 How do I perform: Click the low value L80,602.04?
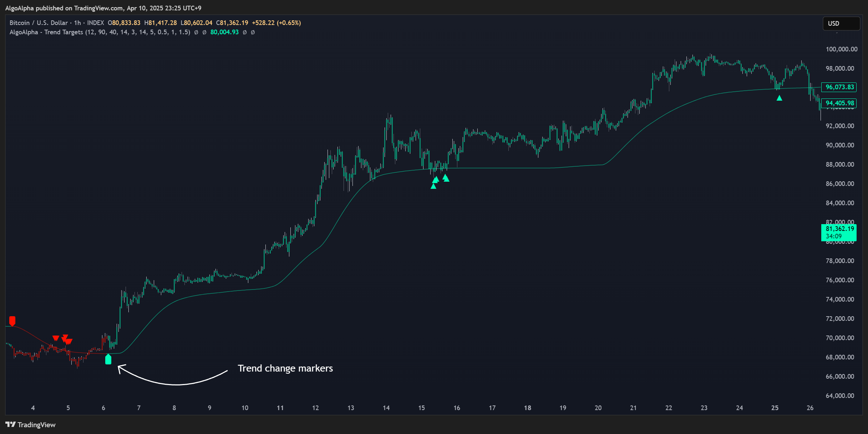point(197,23)
